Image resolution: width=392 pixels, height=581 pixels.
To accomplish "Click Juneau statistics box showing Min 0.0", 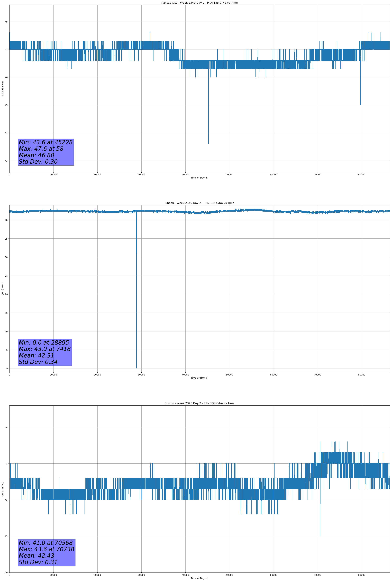I will 45,352.
